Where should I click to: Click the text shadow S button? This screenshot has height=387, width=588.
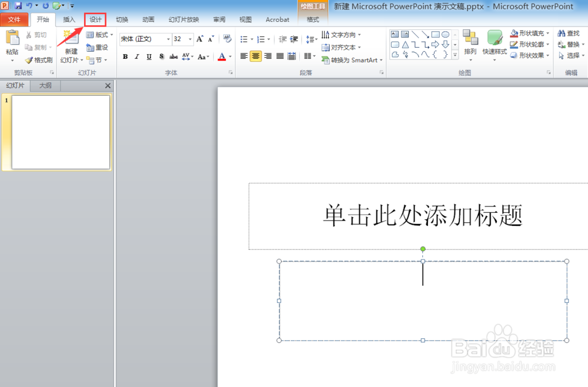point(161,56)
